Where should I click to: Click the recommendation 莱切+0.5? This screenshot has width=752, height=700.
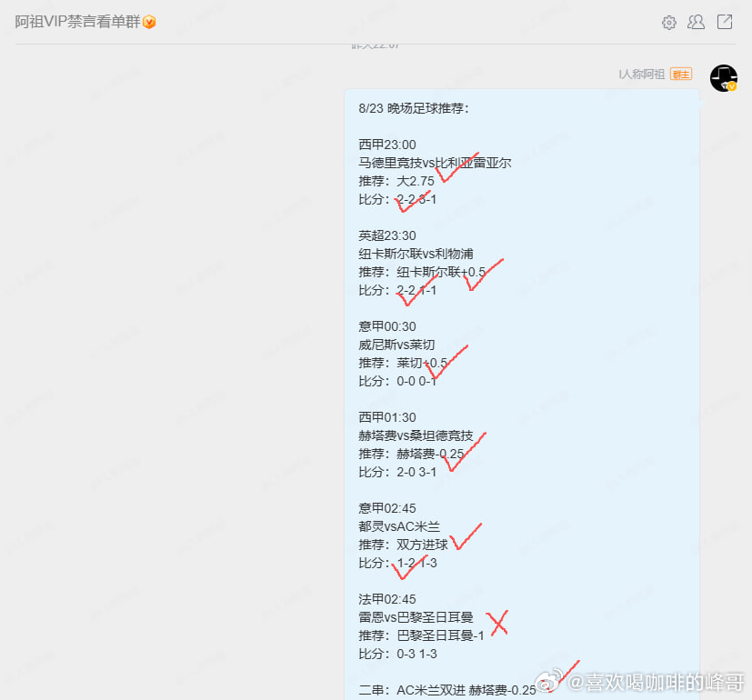point(422,363)
